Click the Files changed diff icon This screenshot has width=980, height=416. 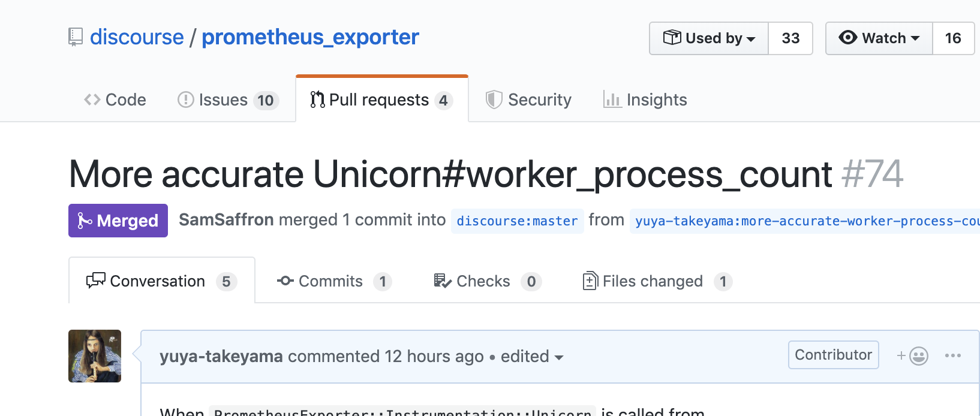coord(590,281)
